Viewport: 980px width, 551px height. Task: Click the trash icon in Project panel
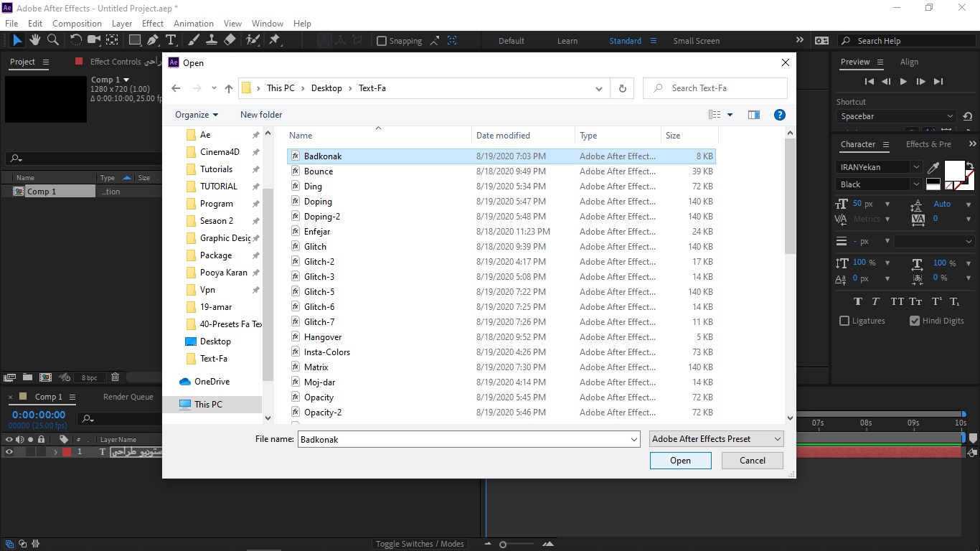point(115,377)
